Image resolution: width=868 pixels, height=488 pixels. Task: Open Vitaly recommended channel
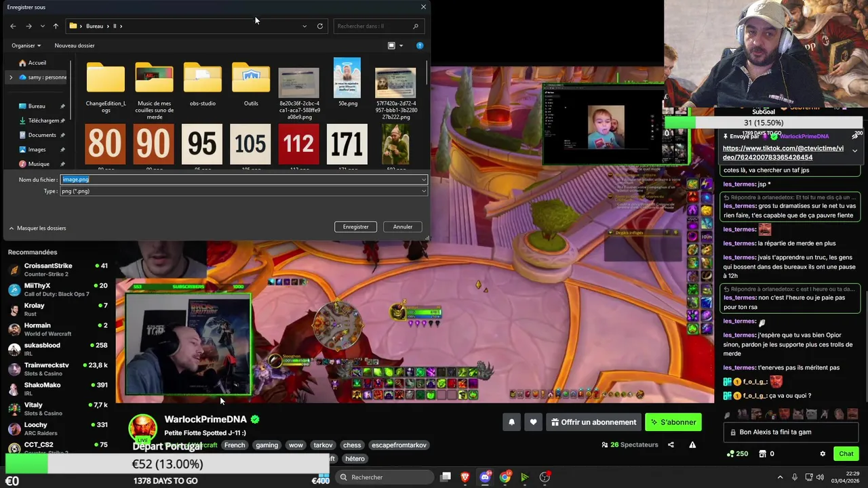(58, 409)
